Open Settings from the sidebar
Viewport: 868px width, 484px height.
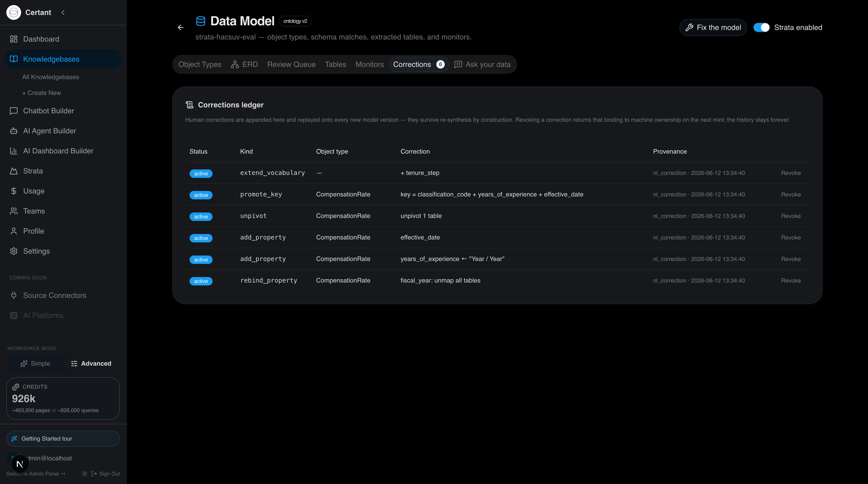(63, 251)
